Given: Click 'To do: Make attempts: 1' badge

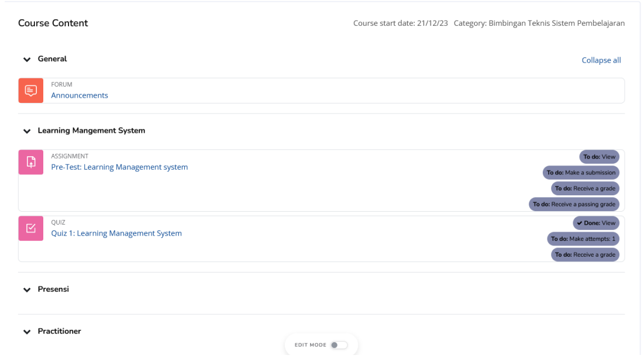Looking at the screenshot, I should click(x=583, y=239).
